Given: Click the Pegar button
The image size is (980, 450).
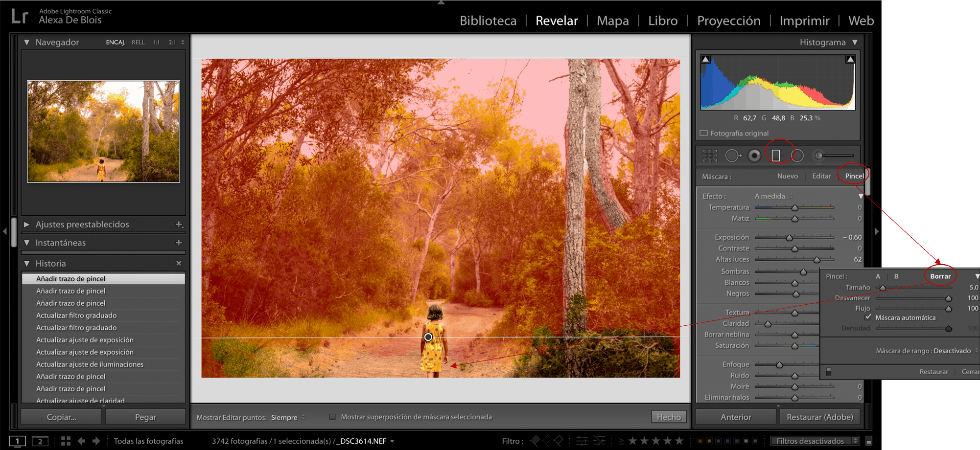Looking at the screenshot, I should [145, 417].
